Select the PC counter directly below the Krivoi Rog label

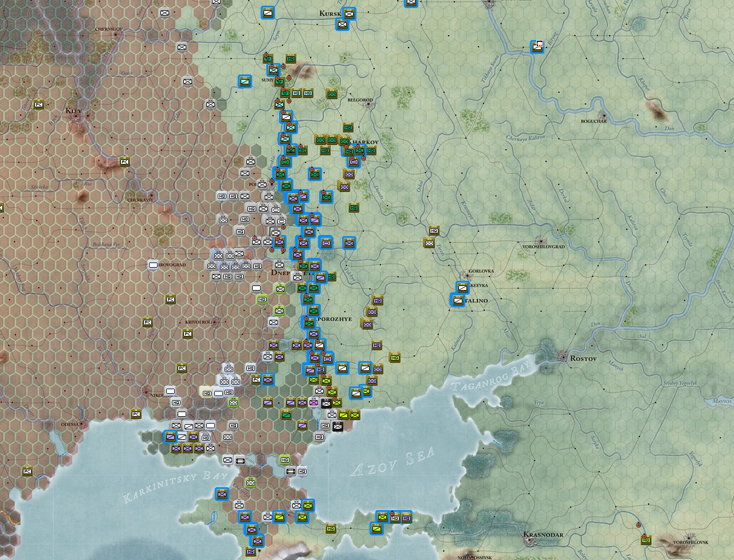(187, 334)
